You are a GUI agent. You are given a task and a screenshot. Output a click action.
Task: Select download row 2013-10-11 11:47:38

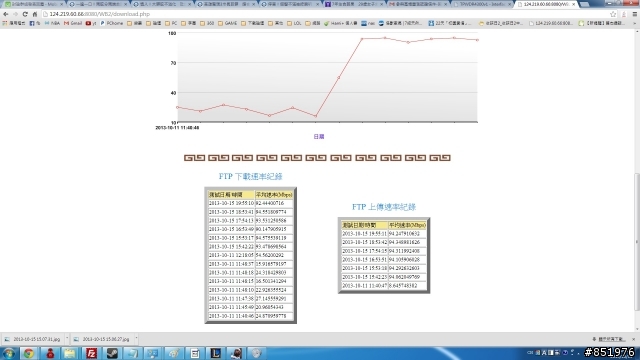coord(251,298)
